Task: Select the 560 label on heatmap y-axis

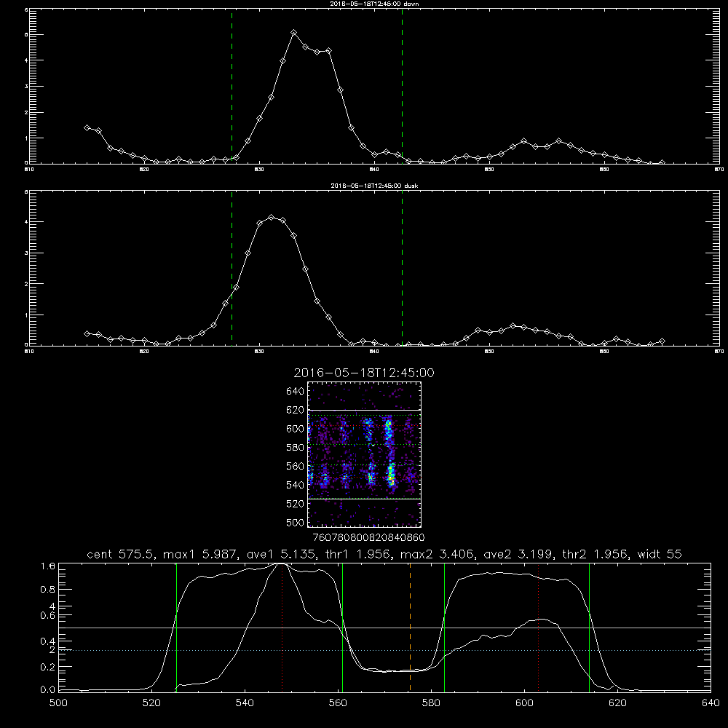Action: click(x=296, y=466)
